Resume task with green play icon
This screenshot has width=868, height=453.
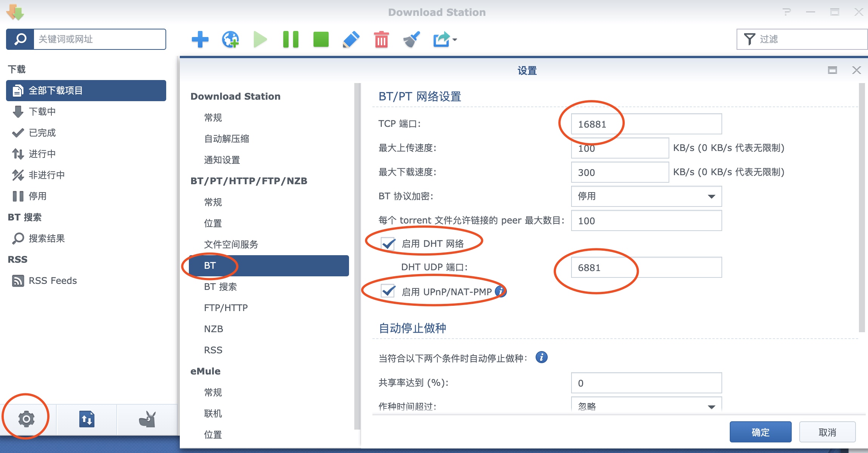click(x=260, y=39)
